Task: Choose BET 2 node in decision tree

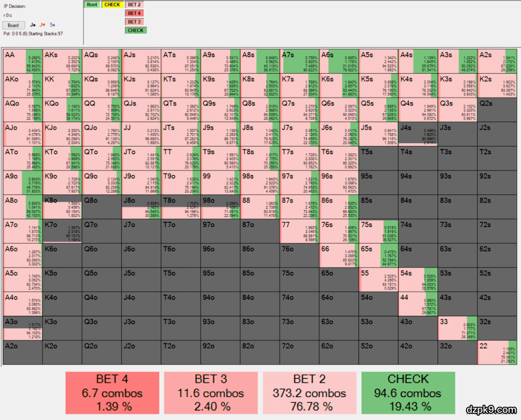Action: click(135, 5)
